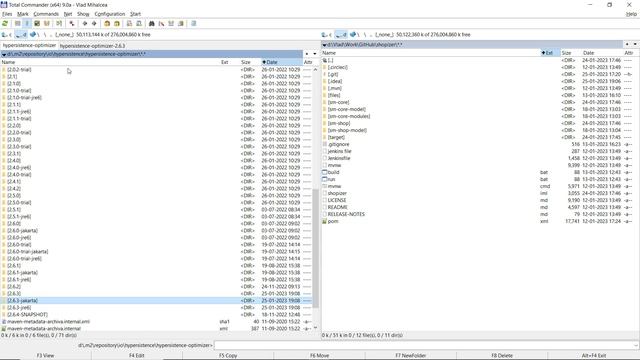Click the leftmost drive bar icon in left panel
This screenshot has height=360, width=640.
4,35
